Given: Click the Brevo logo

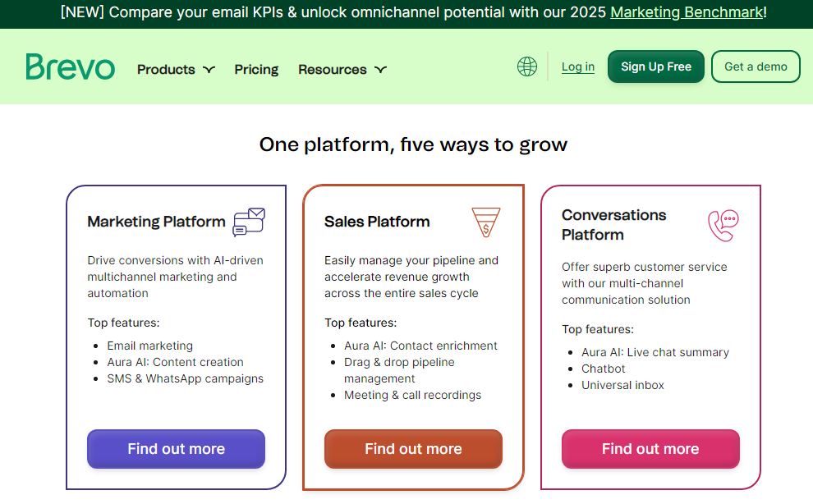Looking at the screenshot, I should [x=70, y=66].
